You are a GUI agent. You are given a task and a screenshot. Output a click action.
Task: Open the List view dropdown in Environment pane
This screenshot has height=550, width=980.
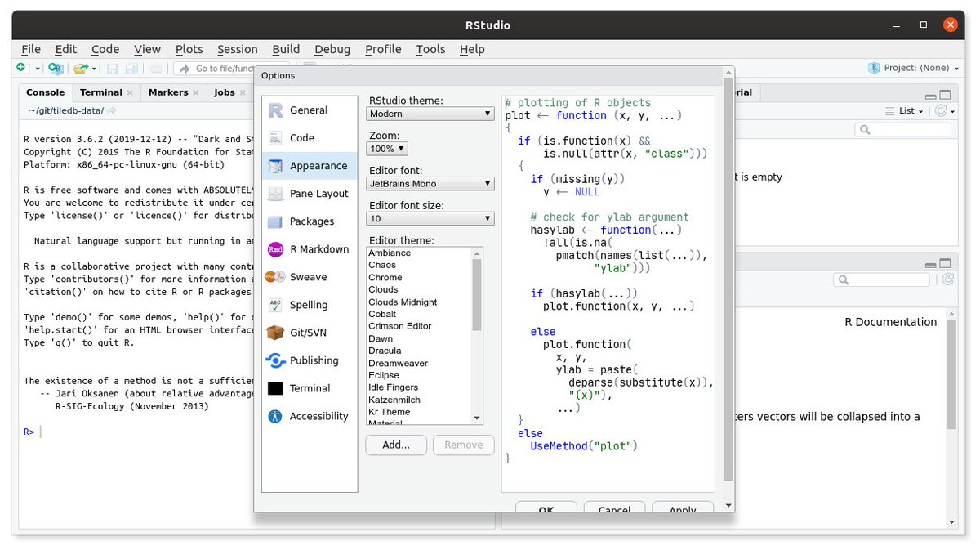905,110
